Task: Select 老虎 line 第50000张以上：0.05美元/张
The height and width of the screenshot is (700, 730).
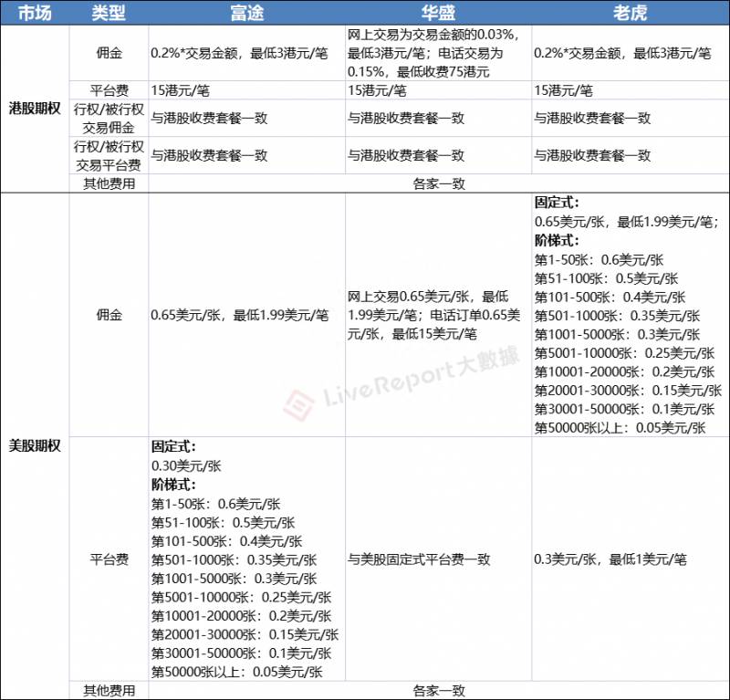Action: (x=620, y=427)
